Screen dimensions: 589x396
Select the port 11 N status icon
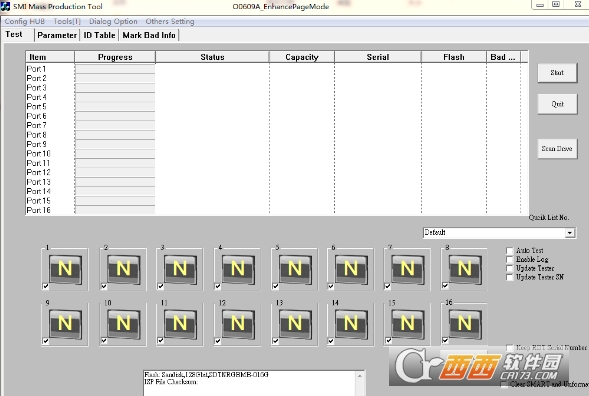[x=180, y=324]
